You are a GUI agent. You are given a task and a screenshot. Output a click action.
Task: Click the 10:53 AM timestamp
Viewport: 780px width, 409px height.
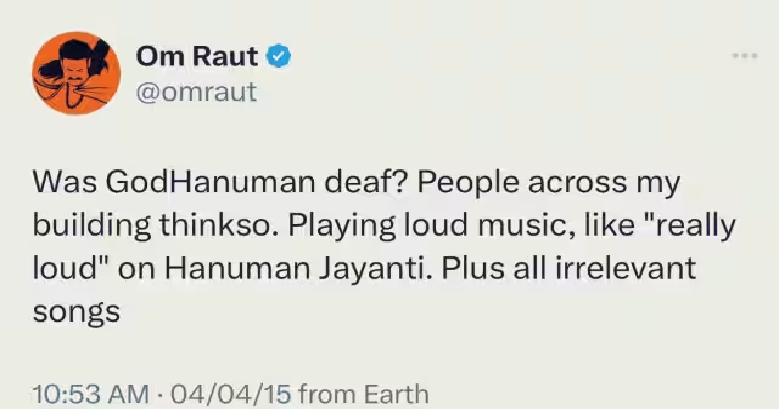click(x=91, y=395)
